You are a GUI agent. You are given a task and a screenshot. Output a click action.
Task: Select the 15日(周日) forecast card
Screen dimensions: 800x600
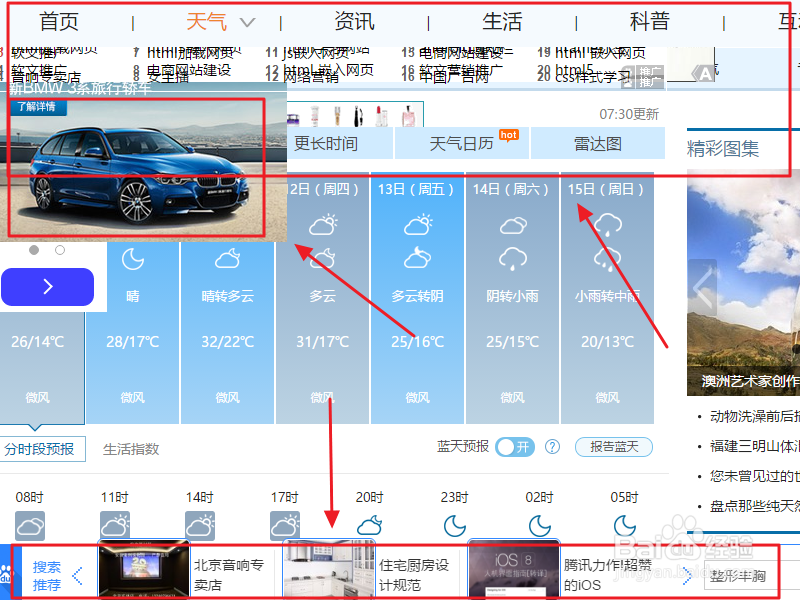[x=607, y=298]
